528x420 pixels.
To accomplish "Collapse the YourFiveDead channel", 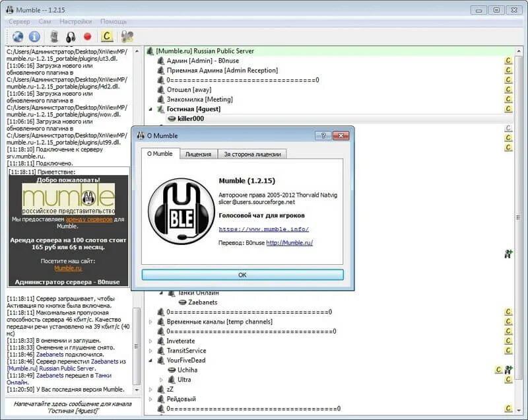I will (150, 361).
